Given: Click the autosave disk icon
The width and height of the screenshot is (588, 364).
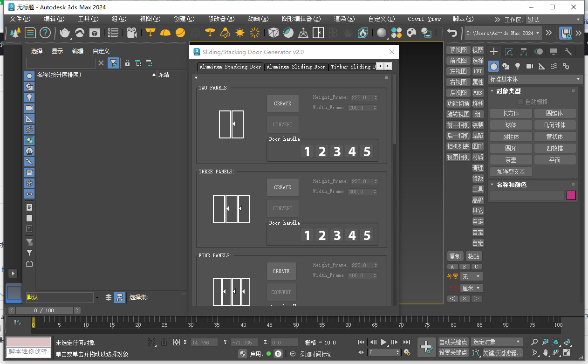Looking at the screenshot, I should coord(566,33).
